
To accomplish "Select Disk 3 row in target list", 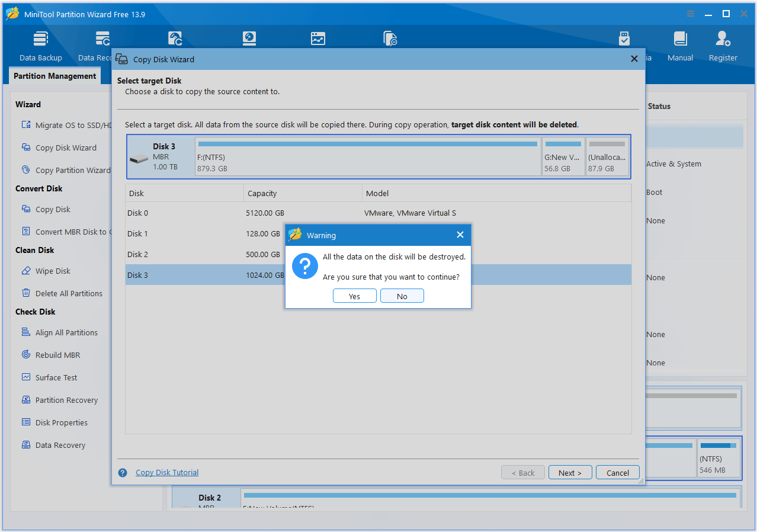I will (x=378, y=275).
